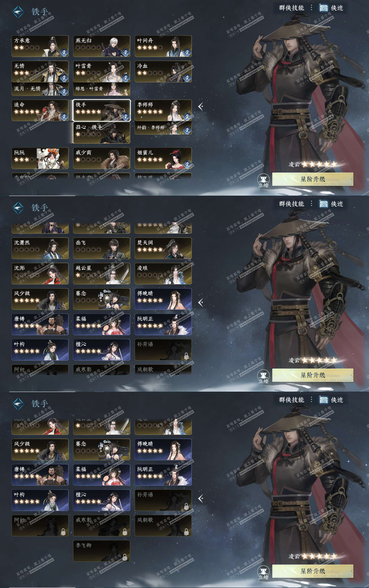Click the 觉 badge on 方承意's card
Screen dimensions: 369x588
tap(64, 52)
